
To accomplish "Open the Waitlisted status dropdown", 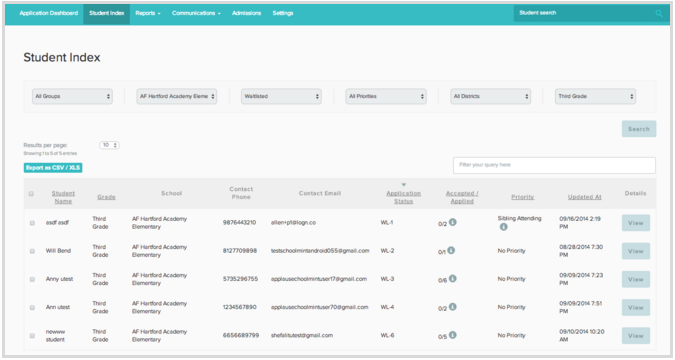I will tap(281, 96).
